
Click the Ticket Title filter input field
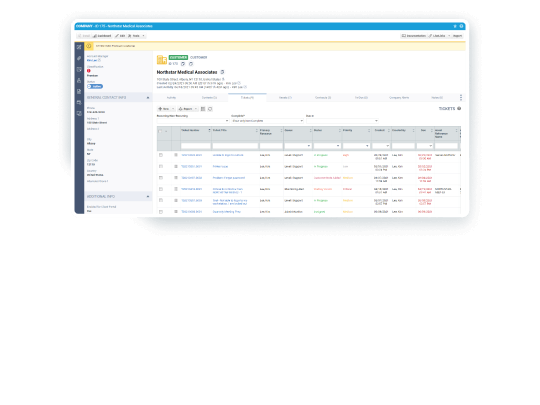[x=235, y=146]
